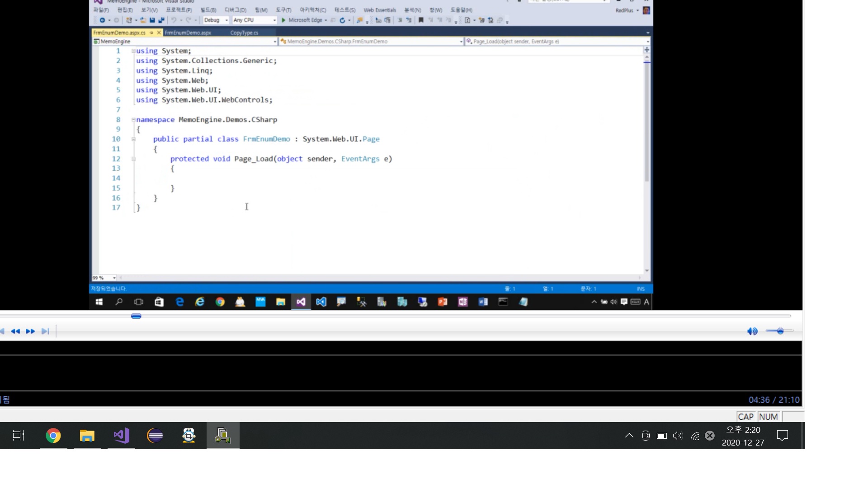Click the blue Visual Studio Code icon
Image resolution: width=868 pixels, height=488 pixels.
click(x=321, y=302)
